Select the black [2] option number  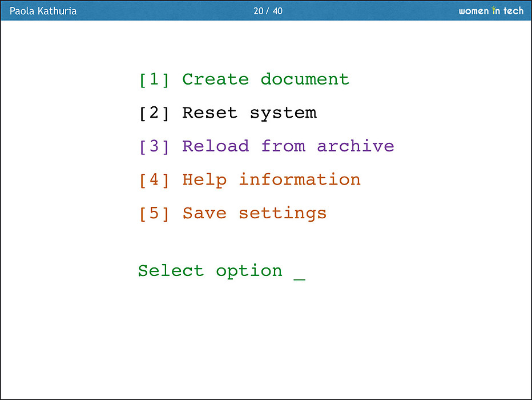click(154, 113)
